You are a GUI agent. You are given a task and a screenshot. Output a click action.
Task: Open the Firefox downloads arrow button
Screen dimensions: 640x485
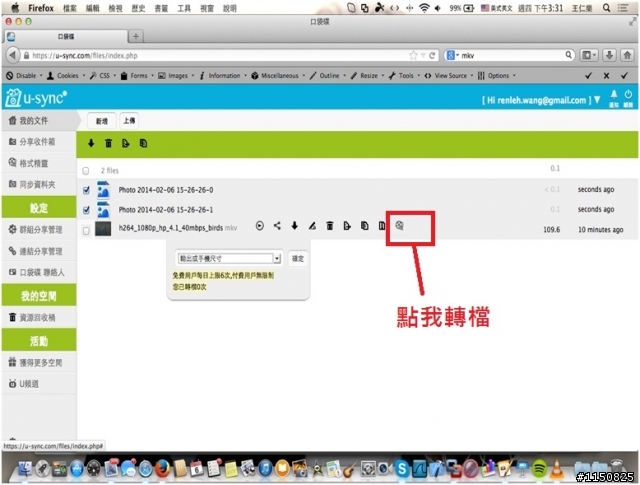(x=609, y=55)
